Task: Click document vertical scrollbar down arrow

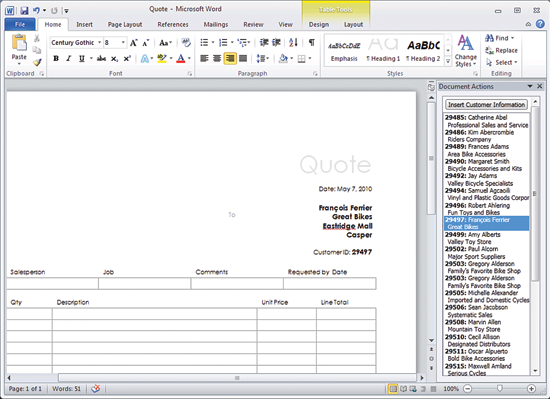Action: click(431, 340)
